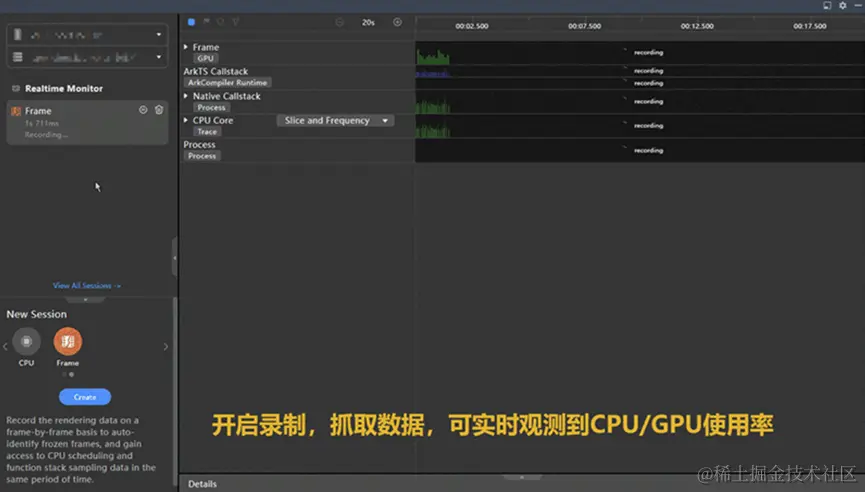Image resolution: width=865 pixels, height=492 pixels.
Task: Open the Details panel at bottom
Action: (202, 484)
